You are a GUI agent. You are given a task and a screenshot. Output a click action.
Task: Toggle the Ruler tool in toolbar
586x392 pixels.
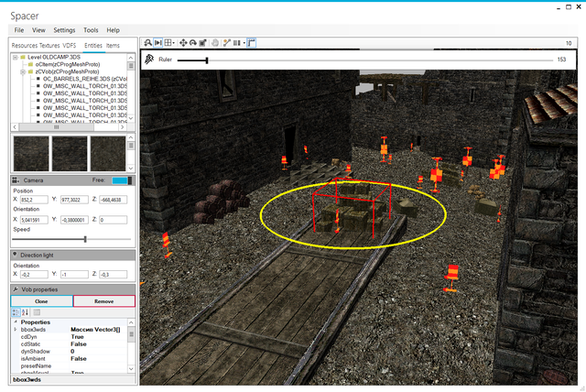click(252, 43)
